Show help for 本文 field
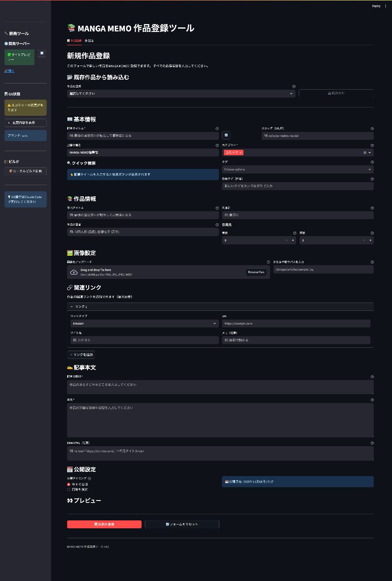The width and height of the screenshot is (392, 581). pos(372,400)
